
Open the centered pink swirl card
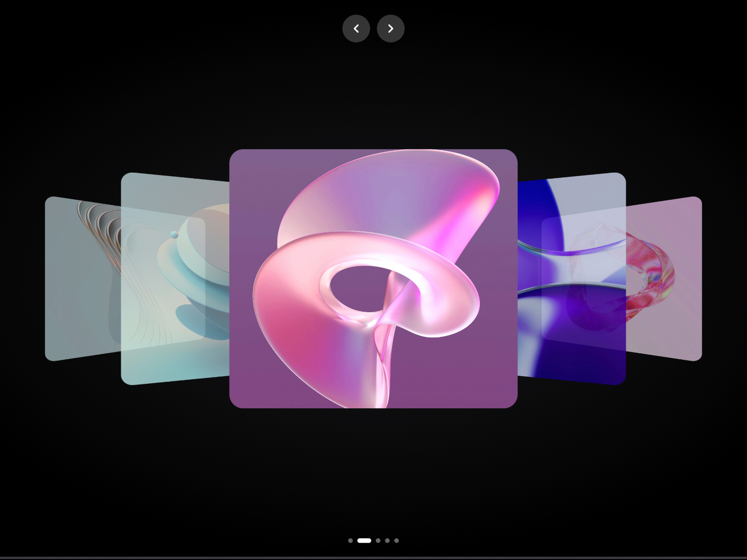tap(373, 279)
